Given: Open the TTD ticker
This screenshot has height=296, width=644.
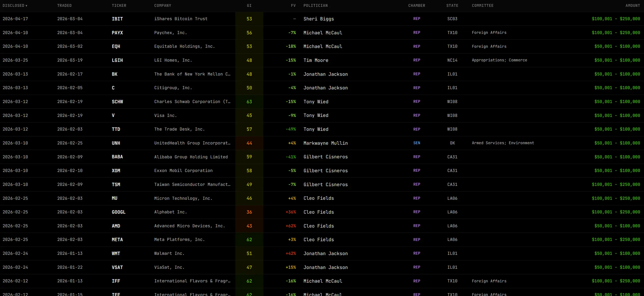Looking at the screenshot, I should pos(116,129).
